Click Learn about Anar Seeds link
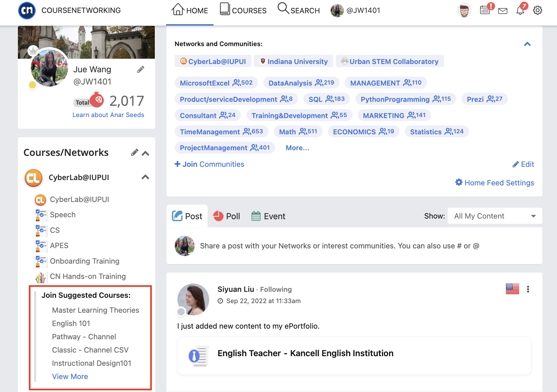 pos(108,115)
